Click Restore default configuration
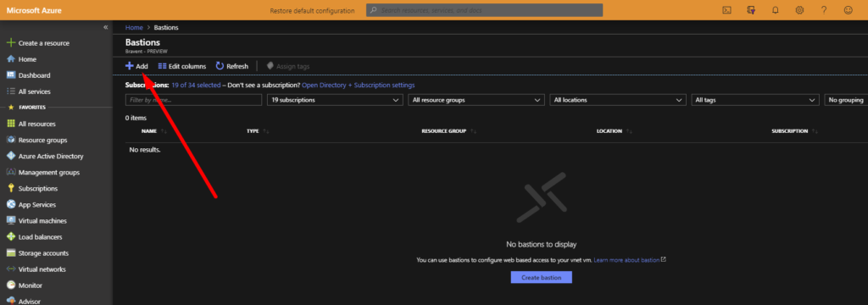 tap(312, 10)
